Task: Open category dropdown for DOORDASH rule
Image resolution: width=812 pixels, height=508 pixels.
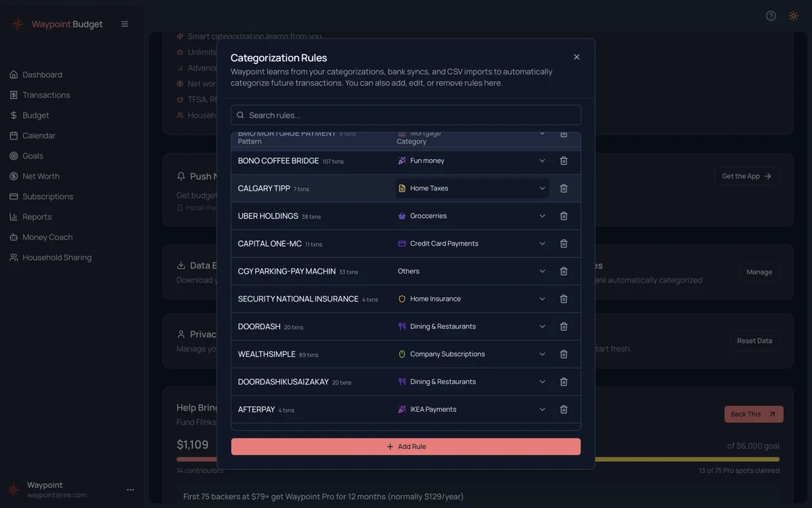Action: coord(472,326)
